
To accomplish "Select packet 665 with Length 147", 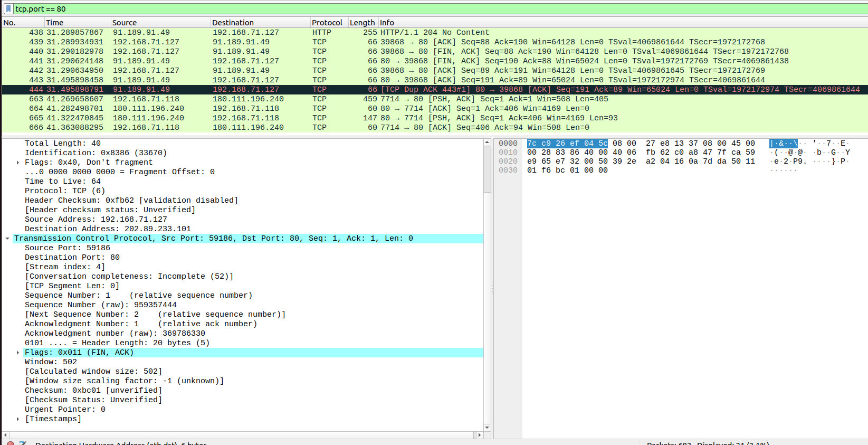I will (435, 118).
